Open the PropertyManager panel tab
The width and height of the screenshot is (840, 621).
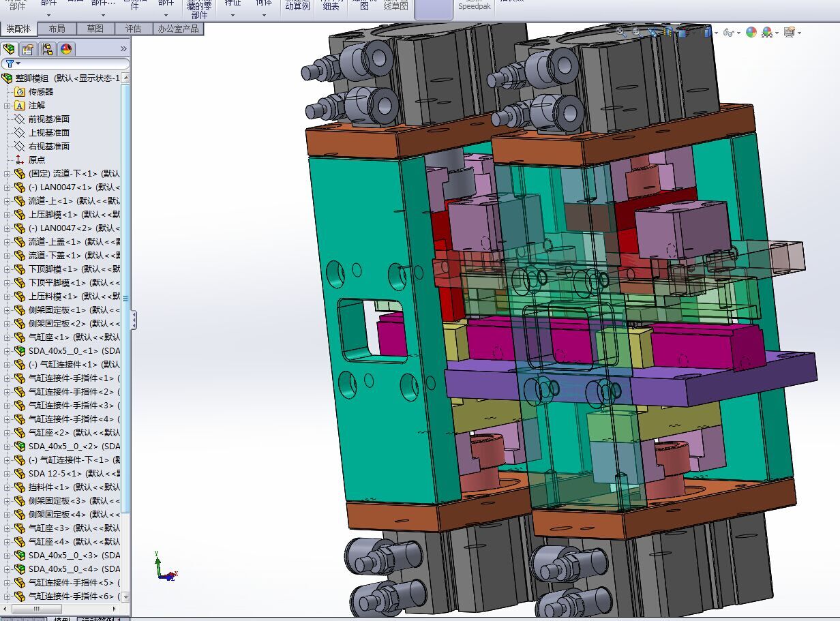[x=28, y=49]
